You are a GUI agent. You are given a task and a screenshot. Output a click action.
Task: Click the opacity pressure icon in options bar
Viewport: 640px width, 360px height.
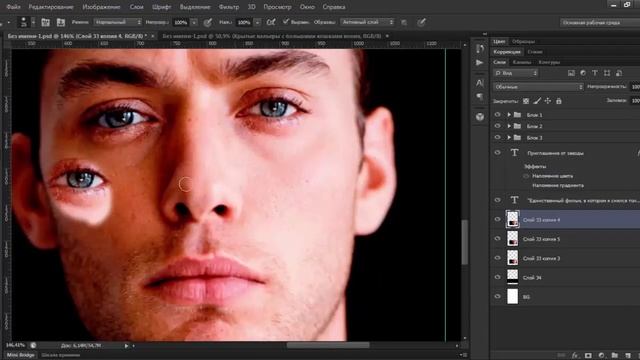tap(208, 22)
